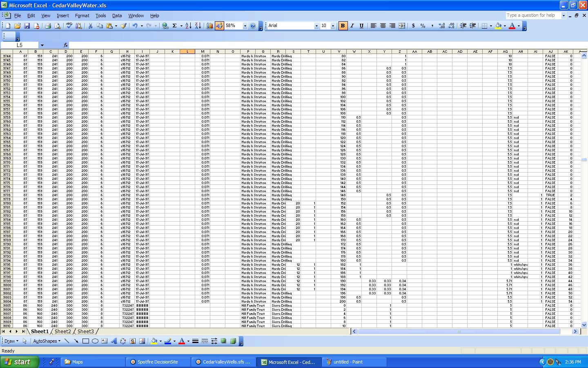Apply red Font Color in Formatting toolbar
Viewport: 588px width, 368px height.
[512, 26]
